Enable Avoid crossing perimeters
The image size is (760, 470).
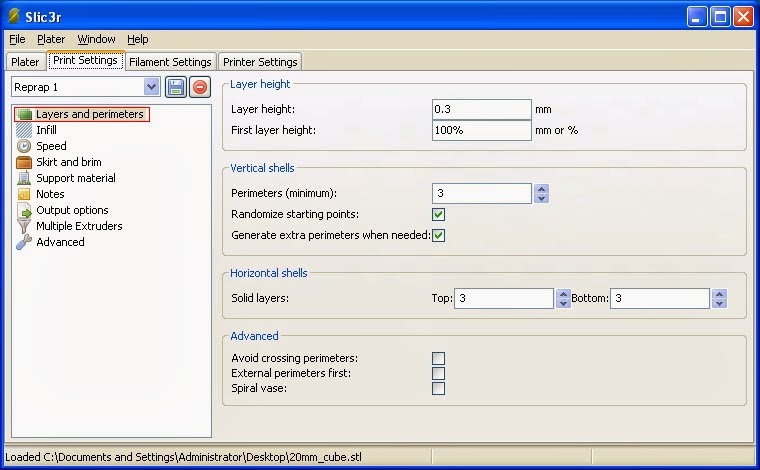point(439,358)
